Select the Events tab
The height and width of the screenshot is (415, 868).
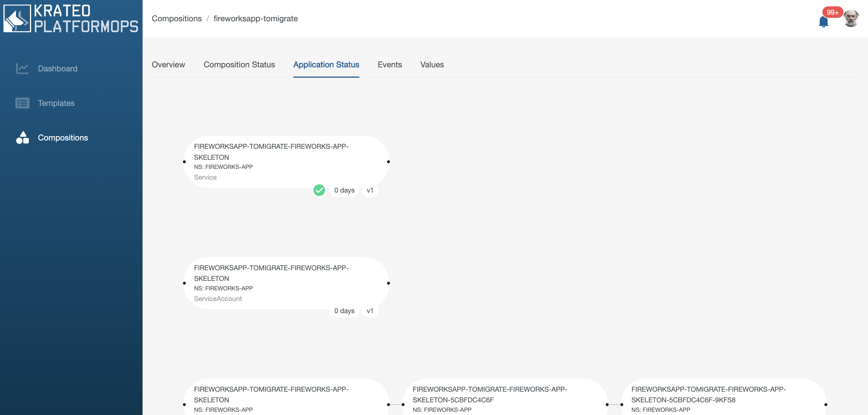click(390, 65)
